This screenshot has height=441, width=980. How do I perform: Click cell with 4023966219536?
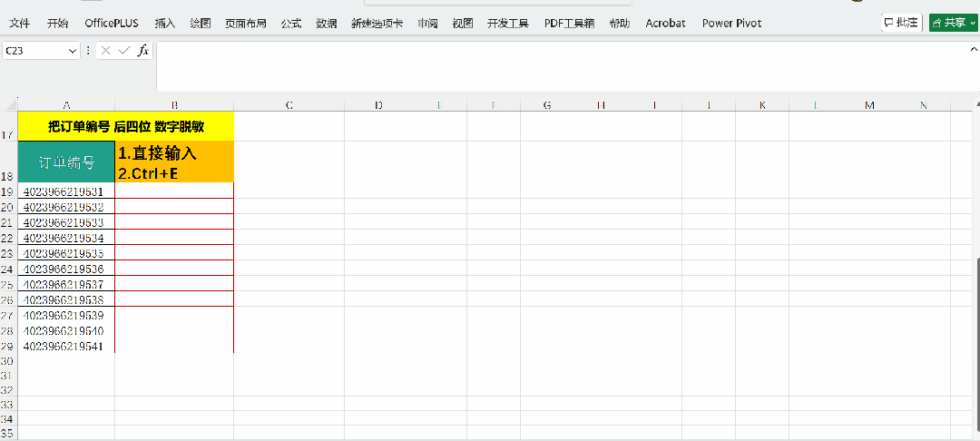click(66, 269)
